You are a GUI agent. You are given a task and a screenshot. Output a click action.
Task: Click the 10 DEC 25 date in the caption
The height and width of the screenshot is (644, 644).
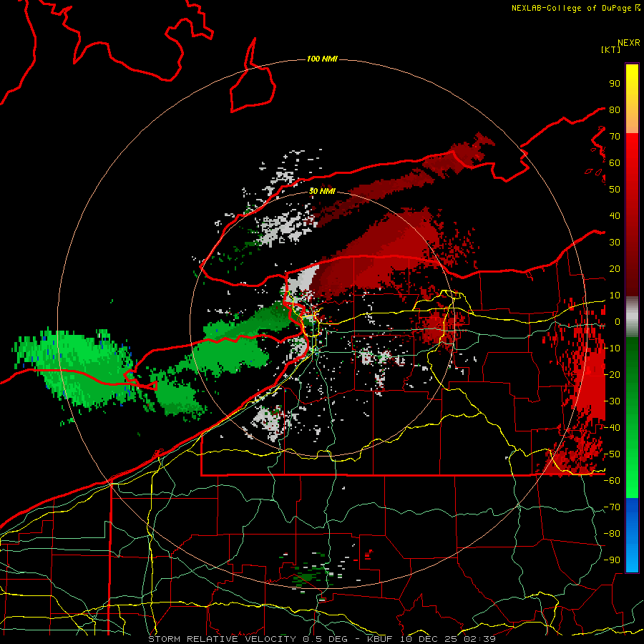(x=429, y=639)
